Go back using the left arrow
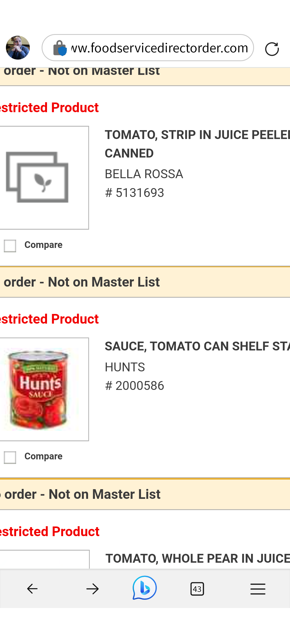 point(32,589)
